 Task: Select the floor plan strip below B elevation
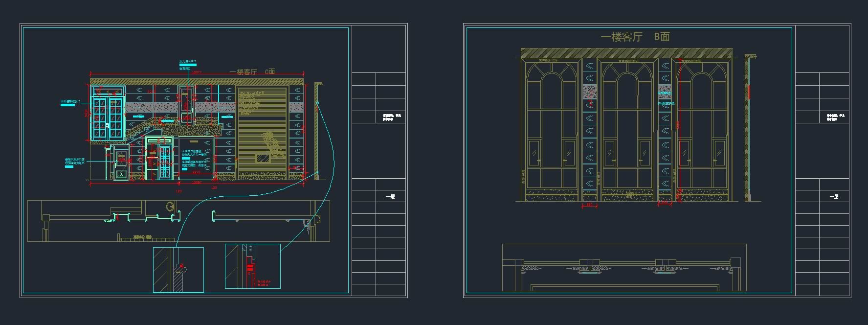point(624,267)
